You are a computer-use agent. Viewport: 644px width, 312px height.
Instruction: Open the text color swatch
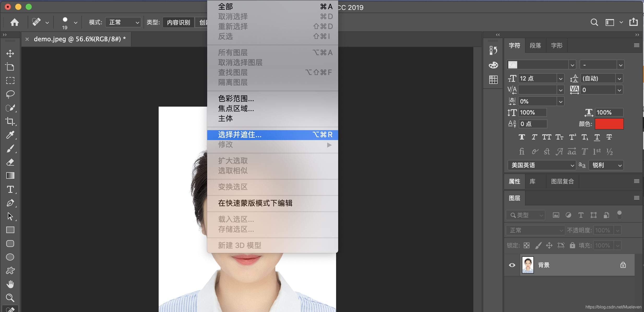coord(609,124)
